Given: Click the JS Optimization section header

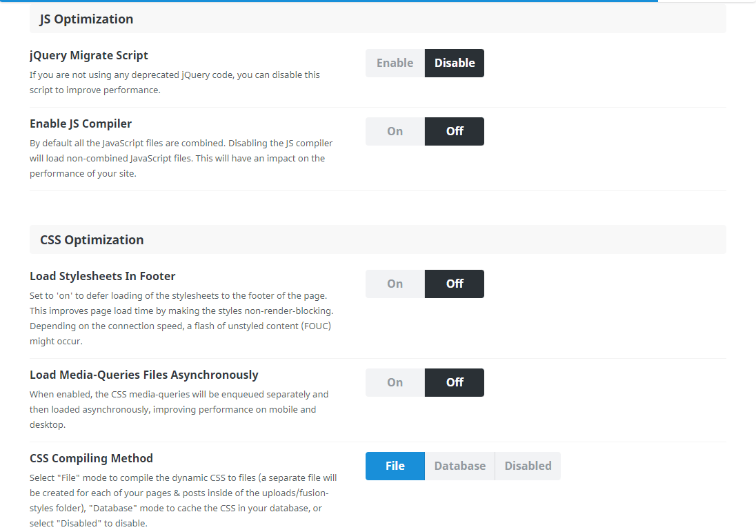Looking at the screenshot, I should (x=86, y=19).
